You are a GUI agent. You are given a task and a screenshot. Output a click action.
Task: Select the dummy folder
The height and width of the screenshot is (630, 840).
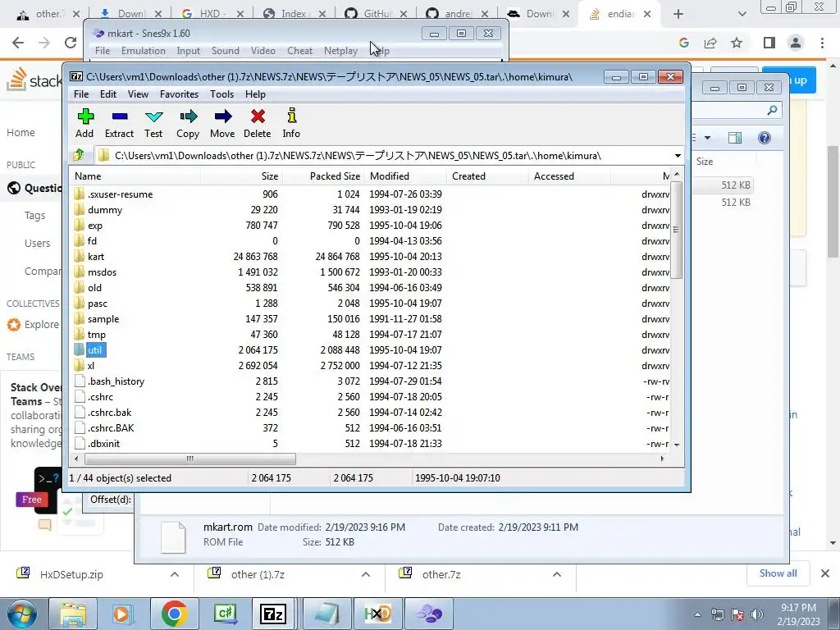coord(105,210)
